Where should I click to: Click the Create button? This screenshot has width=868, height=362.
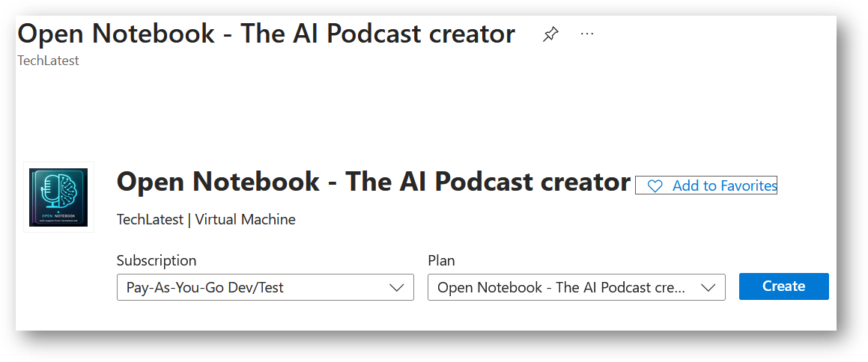[784, 286]
